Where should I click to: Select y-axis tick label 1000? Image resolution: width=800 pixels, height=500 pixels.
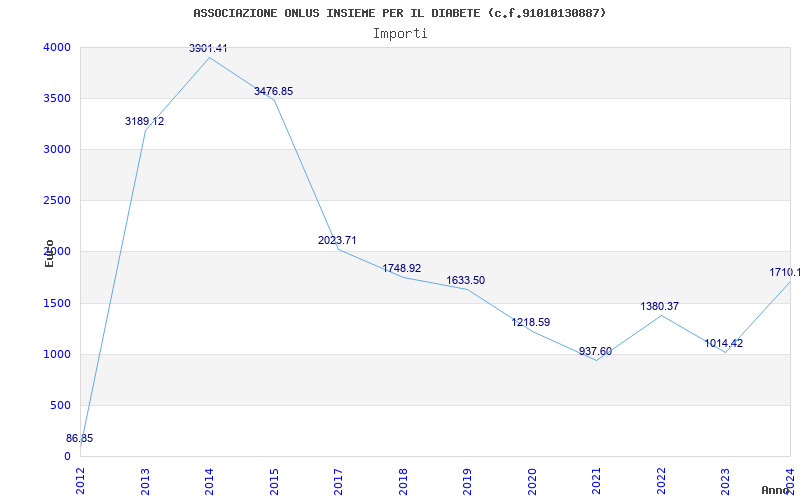pyautogui.click(x=57, y=355)
